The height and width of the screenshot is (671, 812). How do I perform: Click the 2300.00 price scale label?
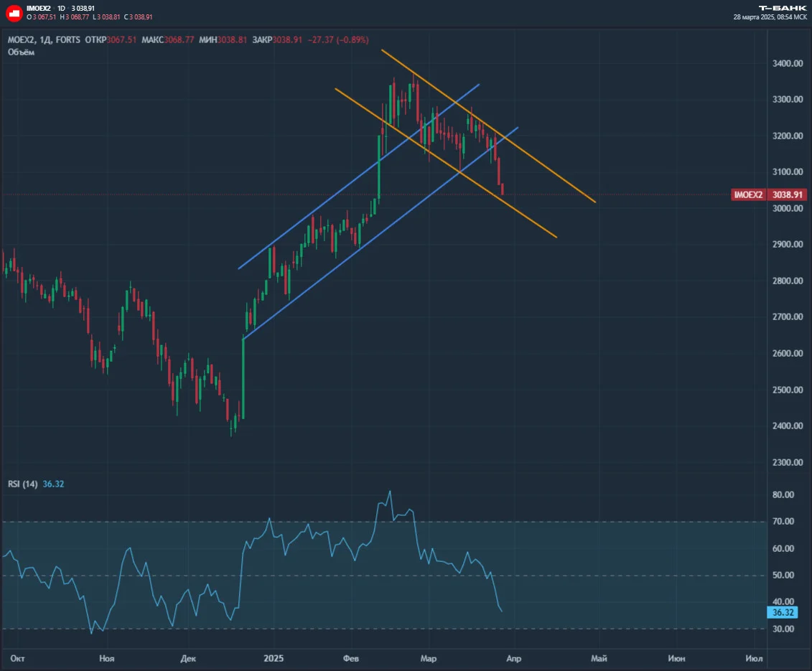click(788, 462)
